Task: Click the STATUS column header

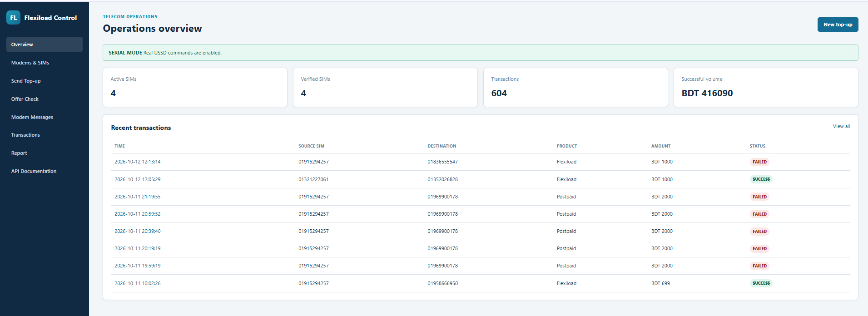Action: pos(757,146)
